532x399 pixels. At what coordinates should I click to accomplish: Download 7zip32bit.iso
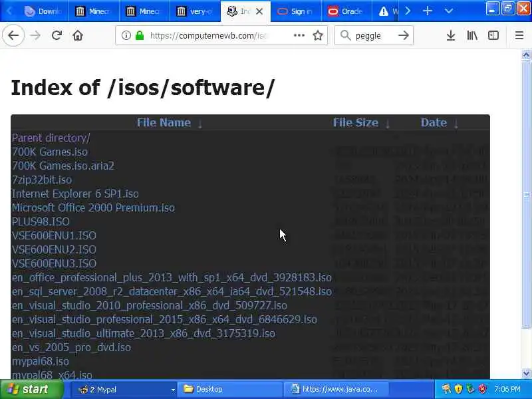pos(42,180)
